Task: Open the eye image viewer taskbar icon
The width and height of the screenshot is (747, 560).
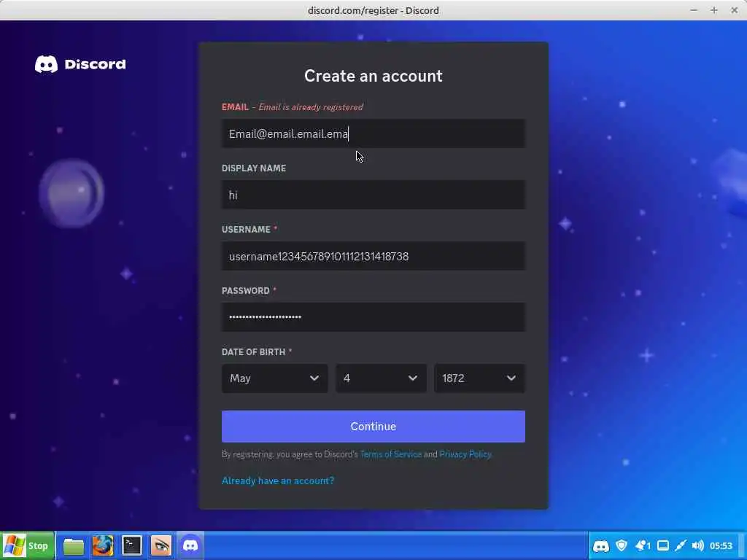Action: point(161,545)
